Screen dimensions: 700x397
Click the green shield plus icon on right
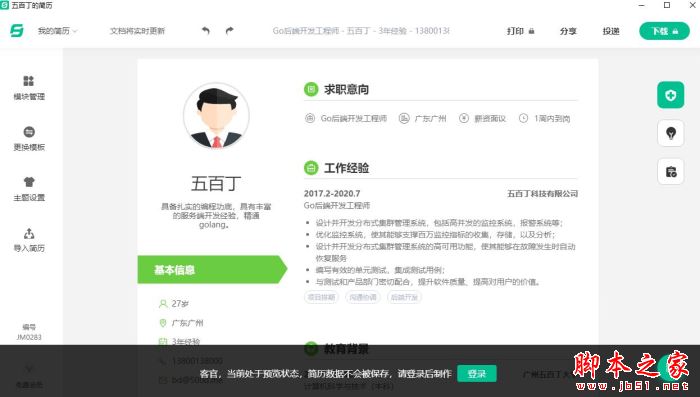coord(671,95)
